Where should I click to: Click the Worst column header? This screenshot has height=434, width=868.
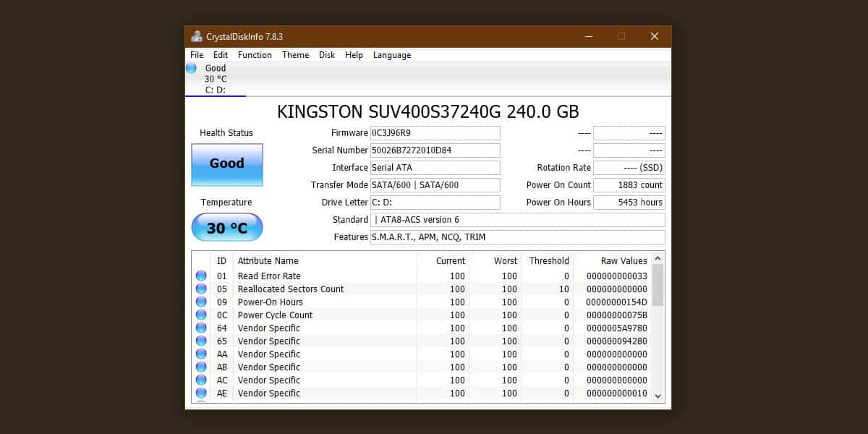click(x=495, y=260)
